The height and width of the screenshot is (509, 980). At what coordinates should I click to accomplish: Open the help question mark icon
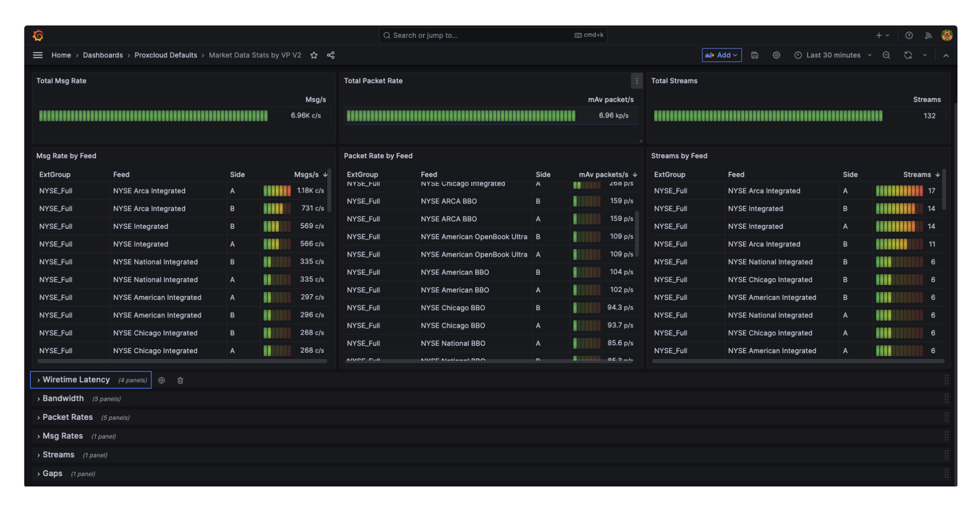click(909, 35)
